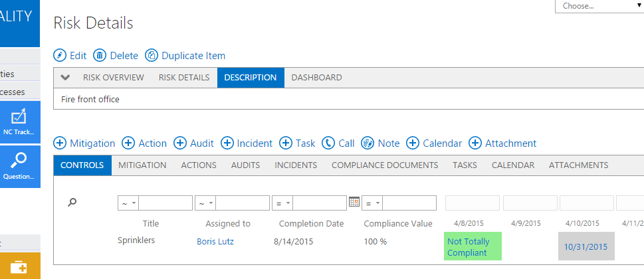
Task: Sort by the Title column header
Action: 151,224
